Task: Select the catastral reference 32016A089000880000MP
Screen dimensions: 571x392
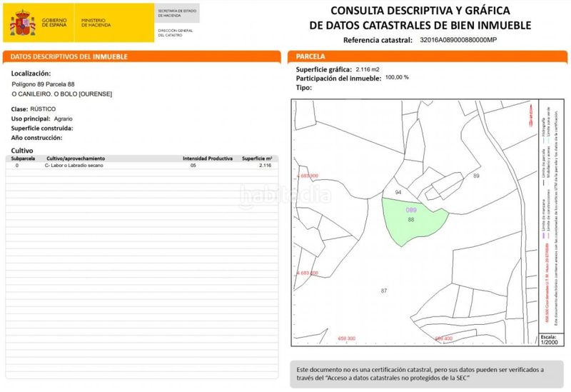Action: pyautogui.click(x=458, y=40)
